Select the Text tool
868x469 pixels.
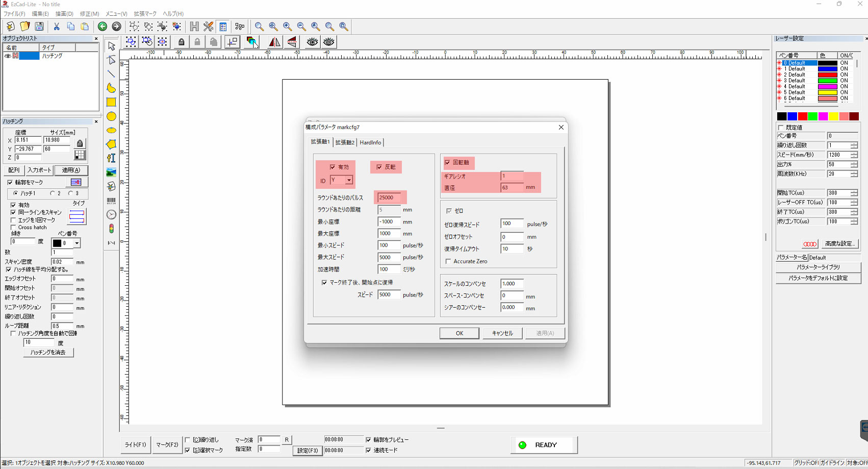coord(111,158)
